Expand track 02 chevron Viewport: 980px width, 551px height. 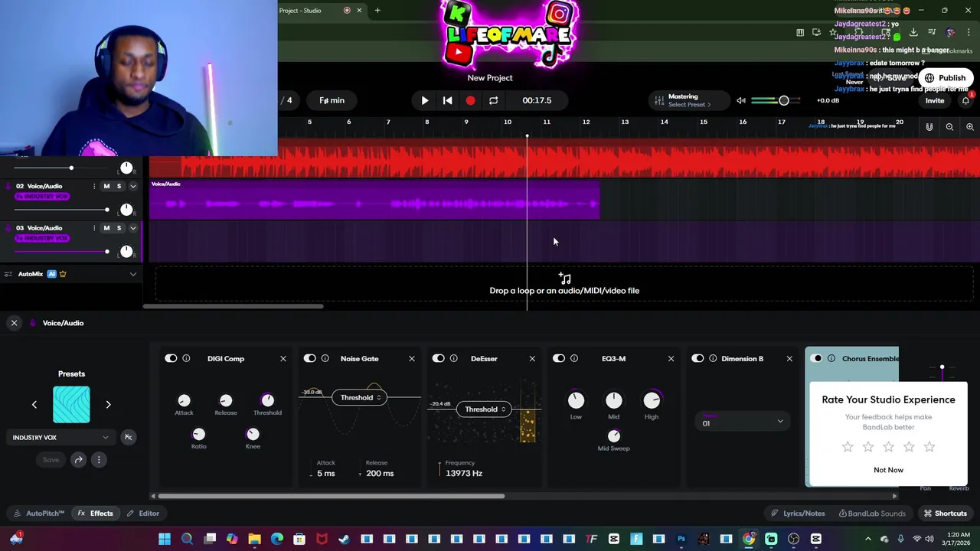pyautogui.click(x=132, y=186)
